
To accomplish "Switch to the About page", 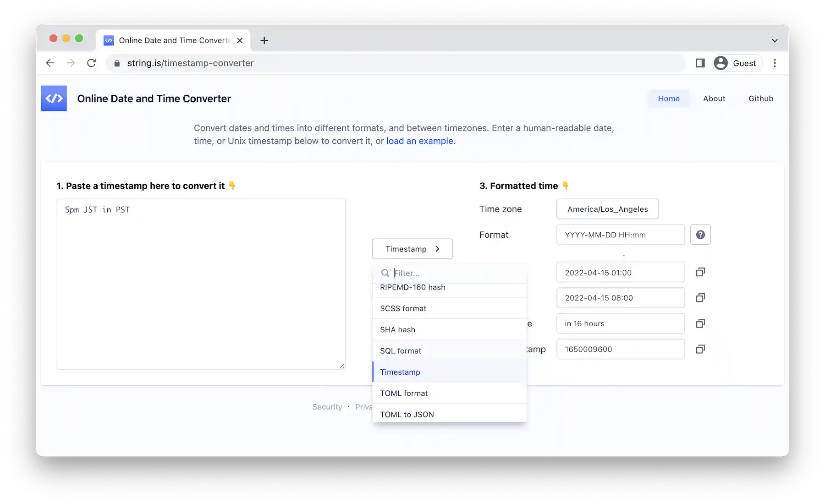I will point(714,99).
